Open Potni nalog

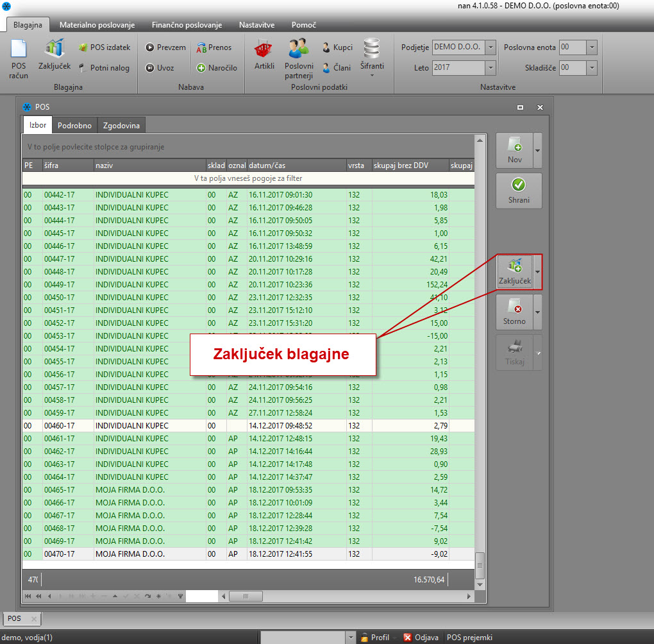[105, 67]
